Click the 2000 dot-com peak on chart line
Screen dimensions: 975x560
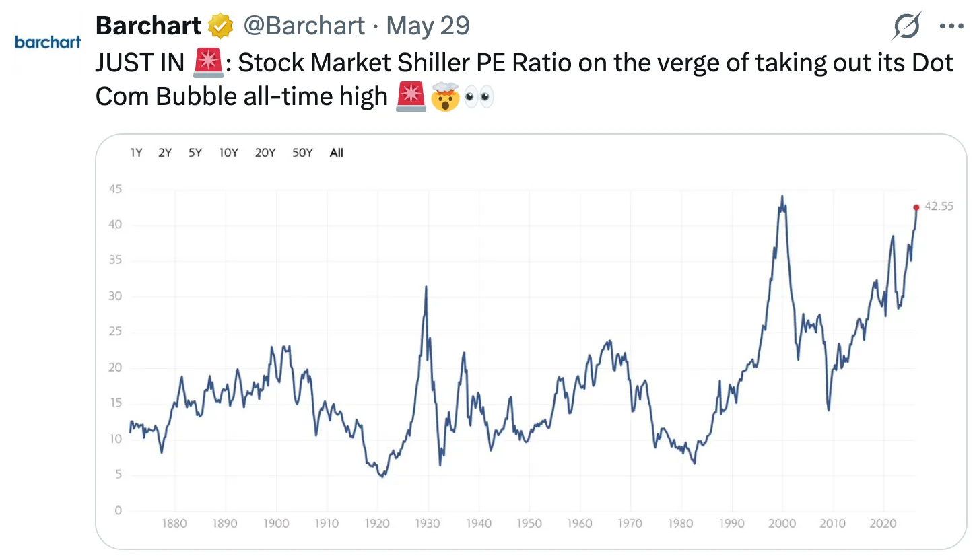tap(782, 196)
